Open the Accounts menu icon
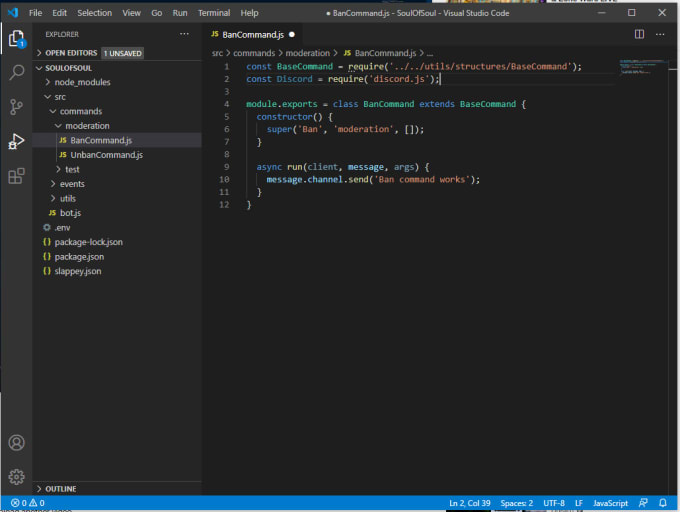The width and height of the screenshot is (680, 512). tap(16, 443)
